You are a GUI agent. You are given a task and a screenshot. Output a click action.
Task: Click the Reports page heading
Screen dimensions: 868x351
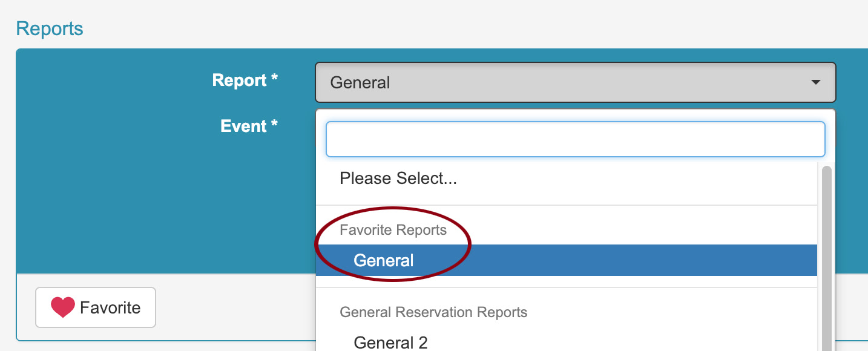(x=50, y=28)
